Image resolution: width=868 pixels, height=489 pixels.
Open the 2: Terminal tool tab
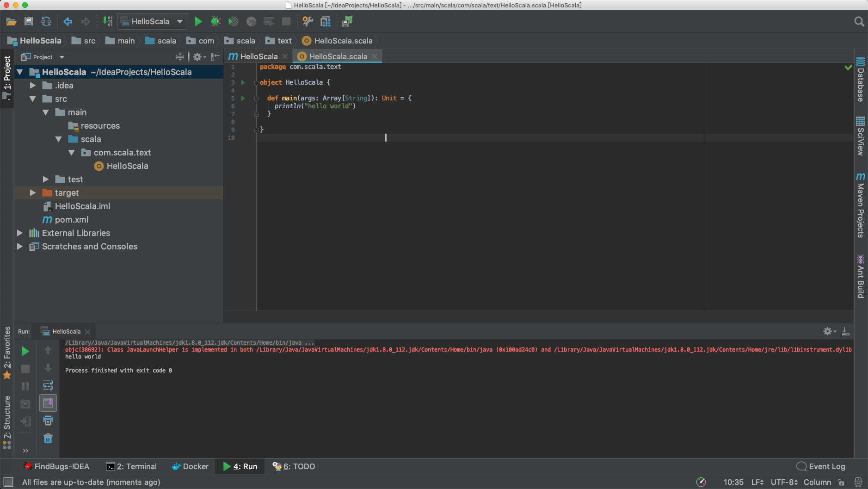click(x=131, y=466)
